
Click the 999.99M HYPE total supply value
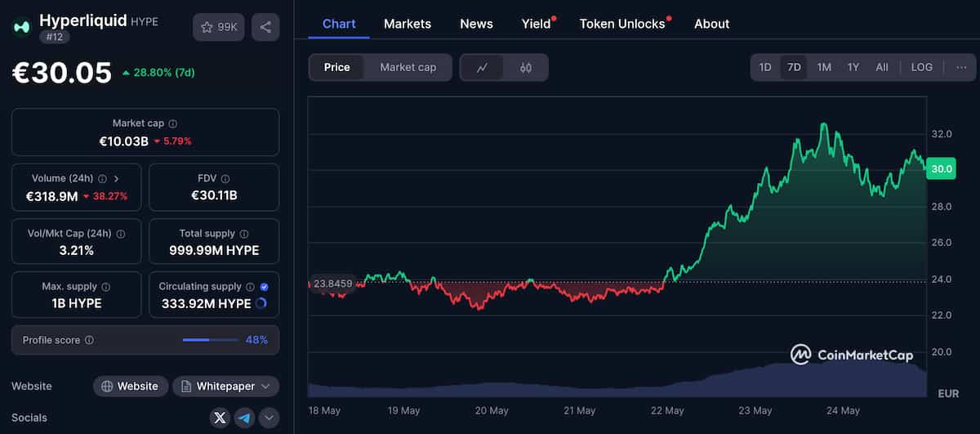pyautogui.click(x=214, y=250)
